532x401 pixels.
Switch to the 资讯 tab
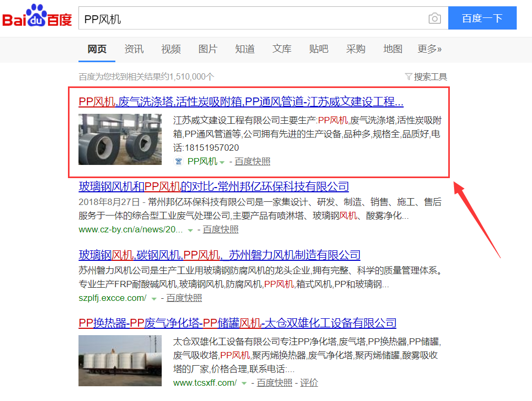134,49
